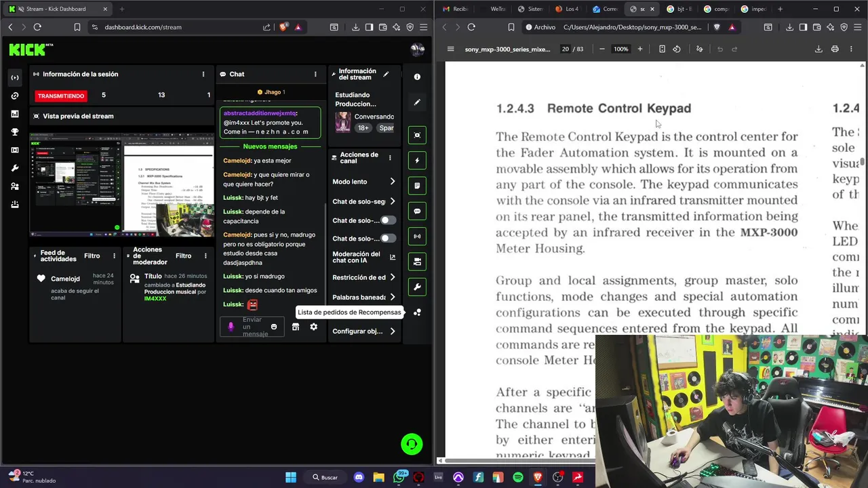Click the green-bordered wrench icon in the right rail
The image size is (868, 488).
[417, 287]
